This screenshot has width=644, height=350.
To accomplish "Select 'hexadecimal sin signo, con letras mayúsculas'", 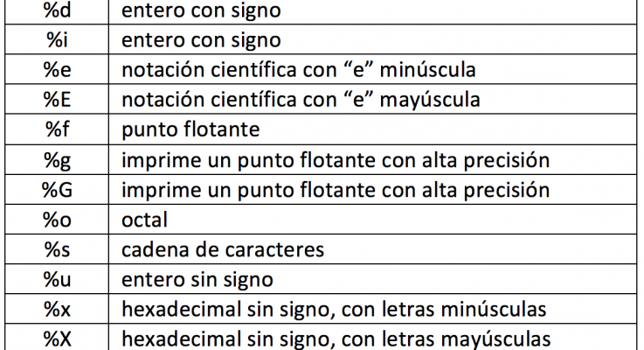I will [336, 339].
